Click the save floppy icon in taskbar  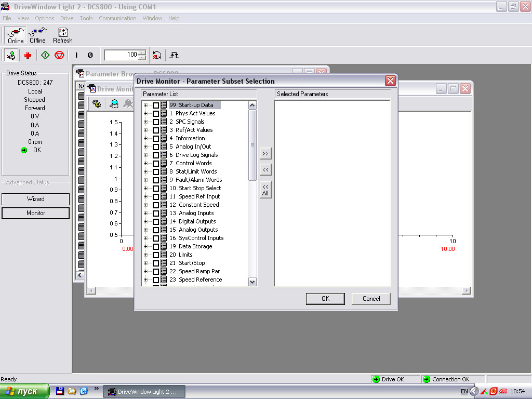60,391
